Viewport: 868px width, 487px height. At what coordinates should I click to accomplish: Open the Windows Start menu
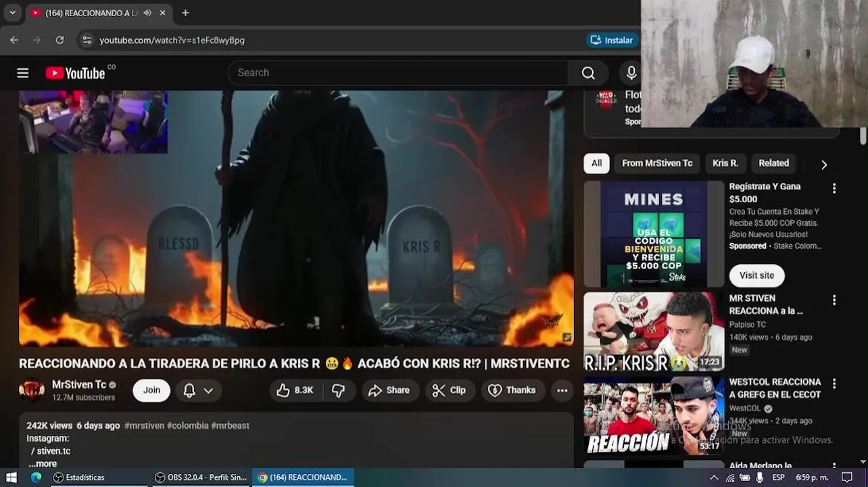click(11, 478)
